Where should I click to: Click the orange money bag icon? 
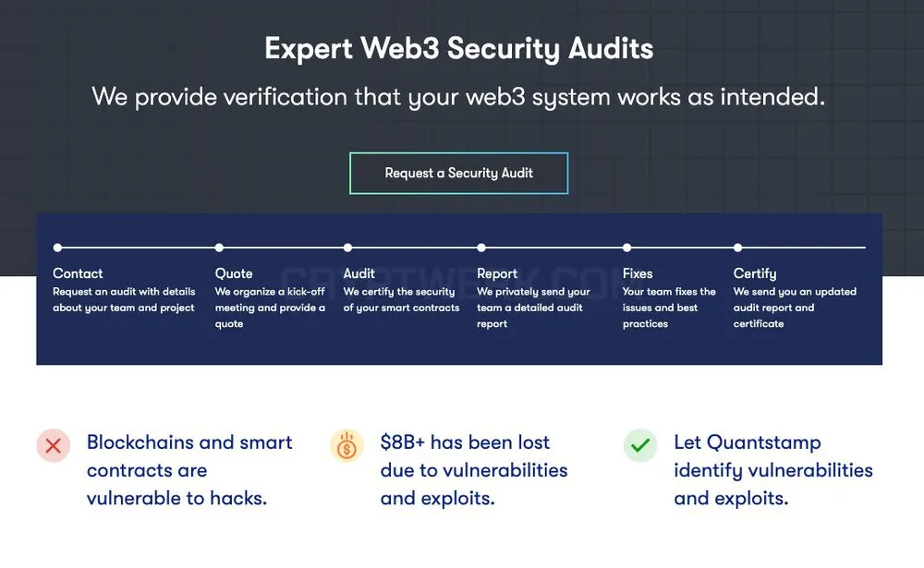tap(346, 445)
